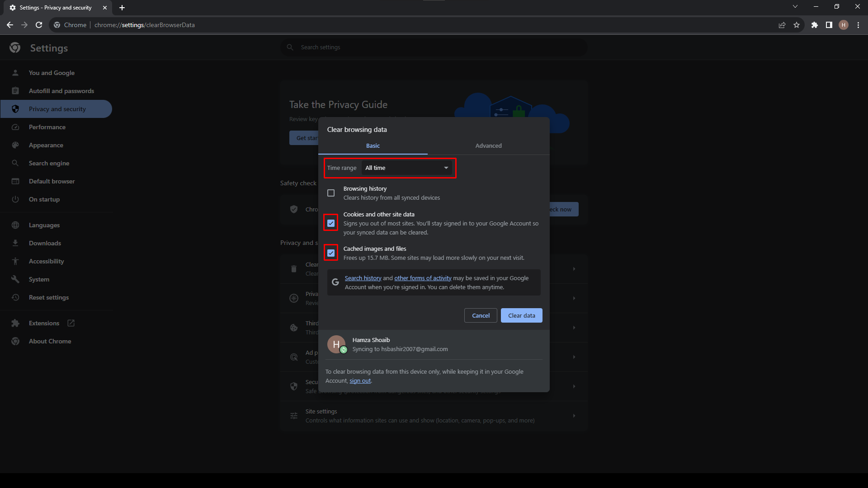
Task: Click the share page icon
Action: (782, 25)
